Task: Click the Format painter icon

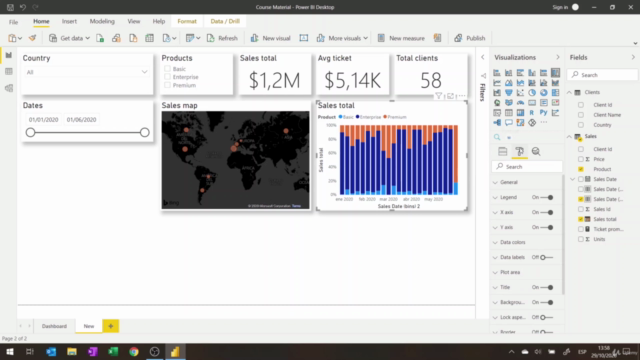Action: point(32,38)
